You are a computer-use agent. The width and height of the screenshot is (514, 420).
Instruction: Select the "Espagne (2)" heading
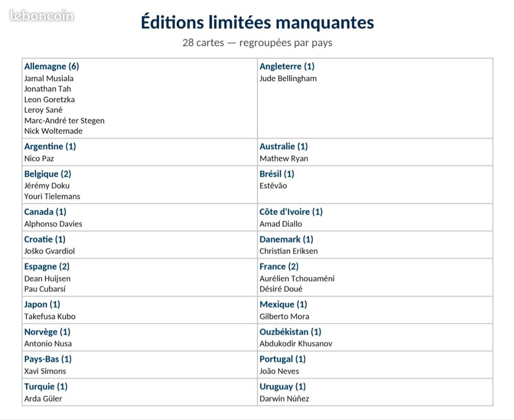click(47, 267)
